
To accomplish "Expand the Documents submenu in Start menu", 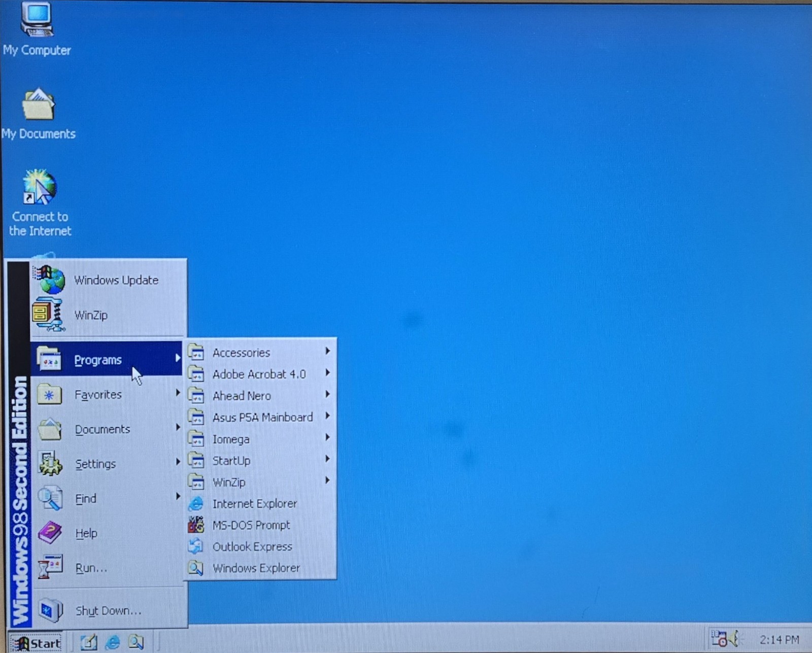I will [x=107, y=429].
